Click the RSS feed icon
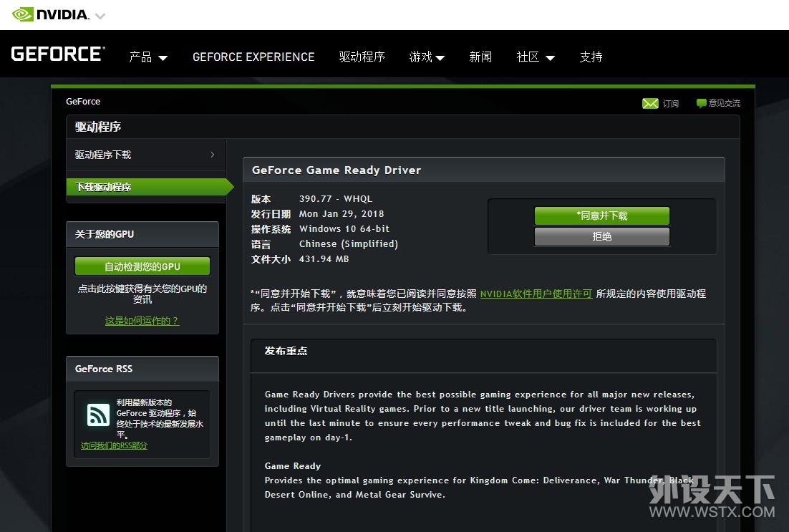 (x=98, y=415)
